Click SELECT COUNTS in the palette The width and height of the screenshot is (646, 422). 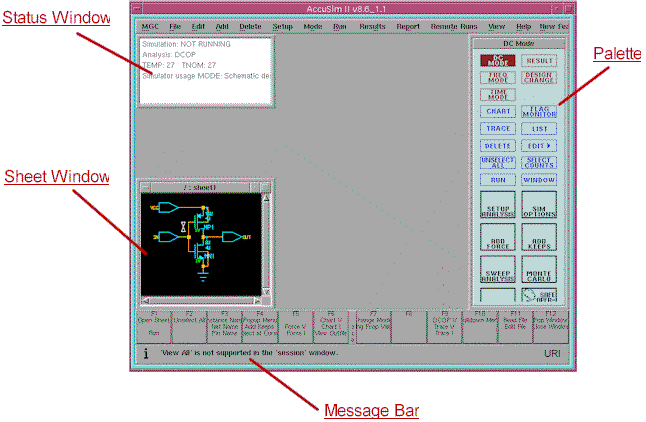point(539,162)
